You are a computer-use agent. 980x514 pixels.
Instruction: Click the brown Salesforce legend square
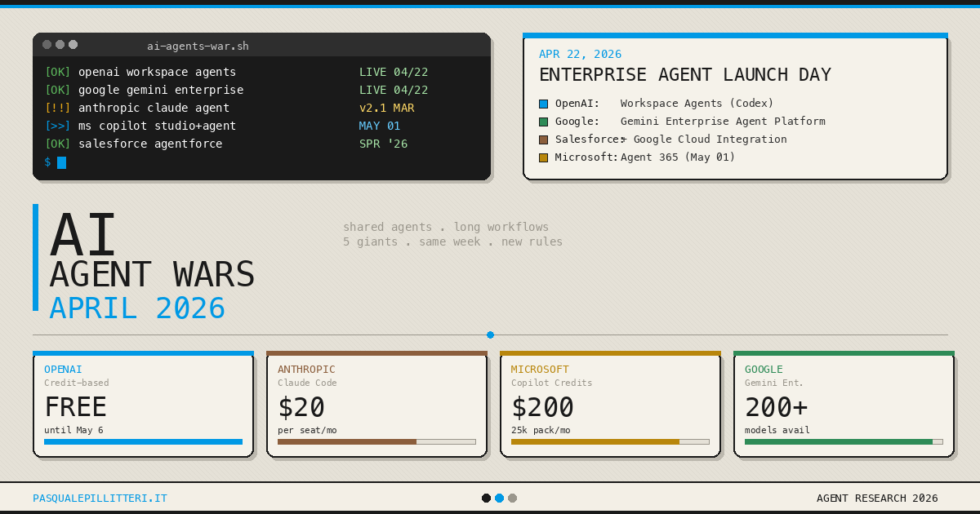(542, 140)
